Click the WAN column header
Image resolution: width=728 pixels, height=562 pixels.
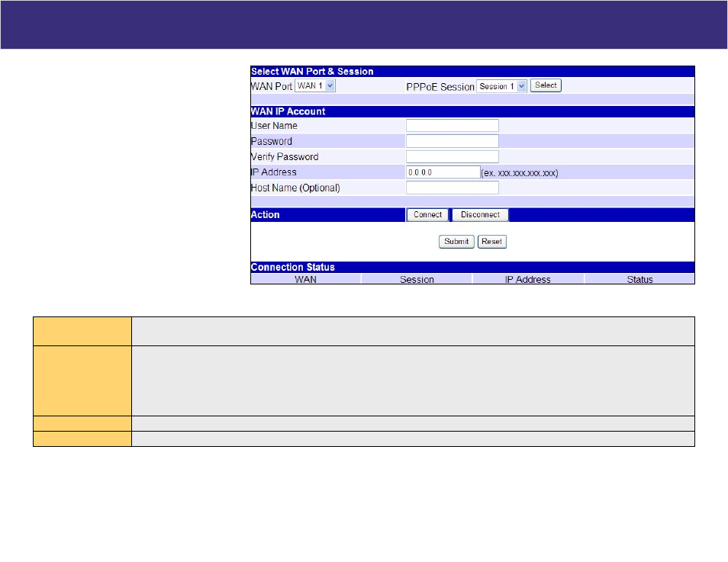(305, 279)
